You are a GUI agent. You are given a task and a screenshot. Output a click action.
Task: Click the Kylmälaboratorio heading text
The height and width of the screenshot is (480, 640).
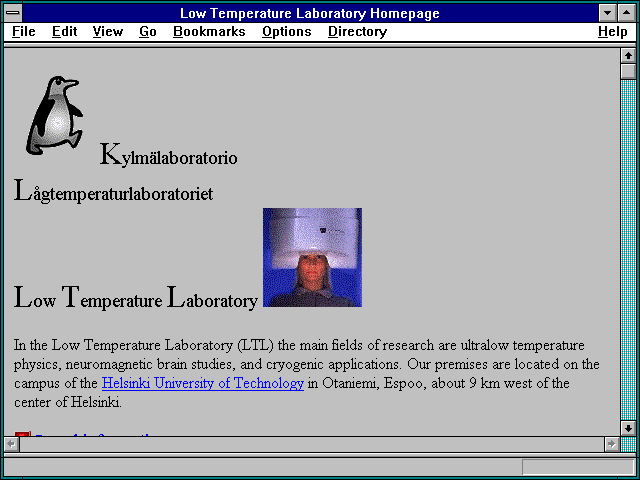click(x=168, y=156)
